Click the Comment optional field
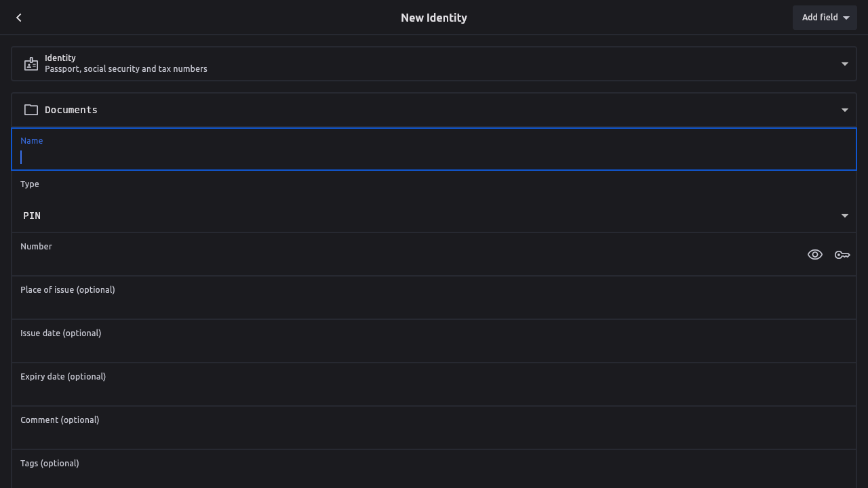This screenshot has width=868, height=488. point(434,435)
